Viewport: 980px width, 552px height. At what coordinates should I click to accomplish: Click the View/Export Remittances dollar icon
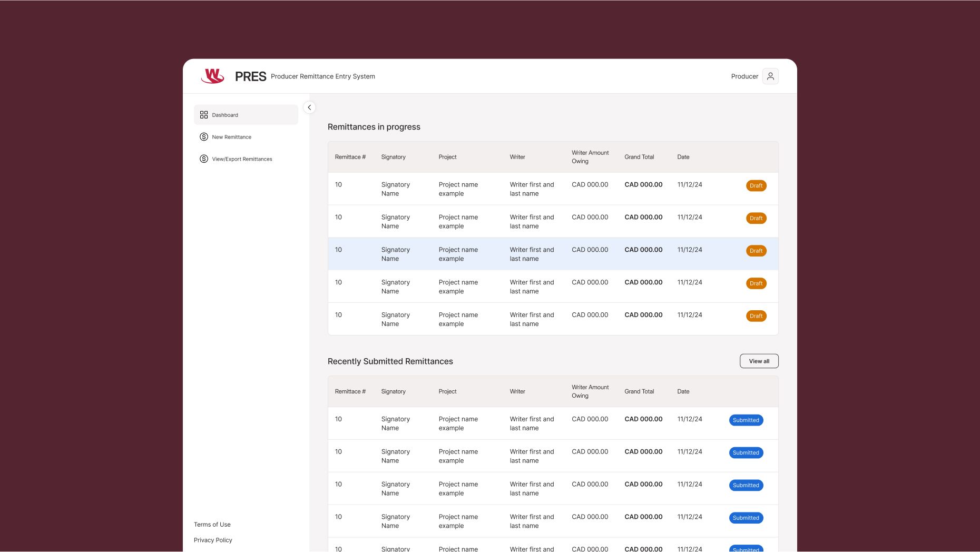(x=204, y=159)
